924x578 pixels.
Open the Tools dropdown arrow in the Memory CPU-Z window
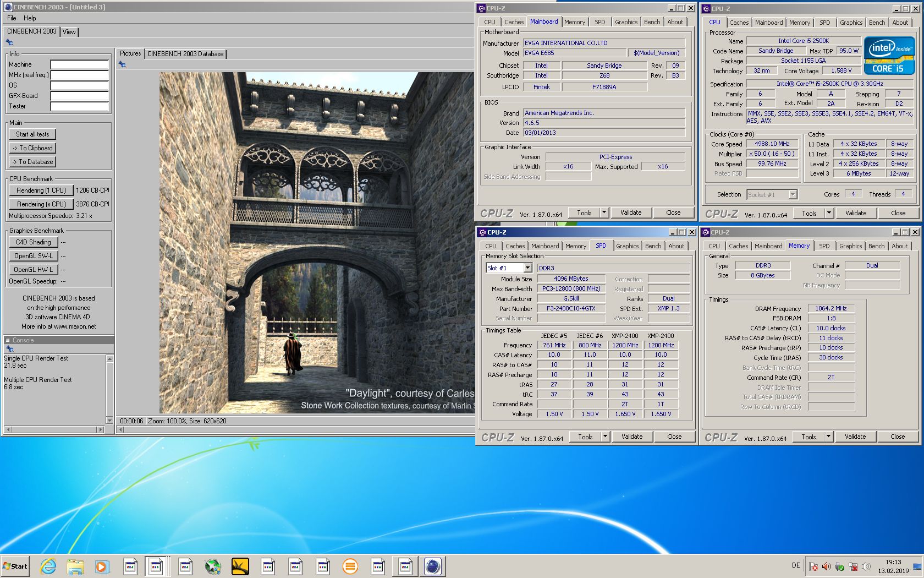(828, 437)
